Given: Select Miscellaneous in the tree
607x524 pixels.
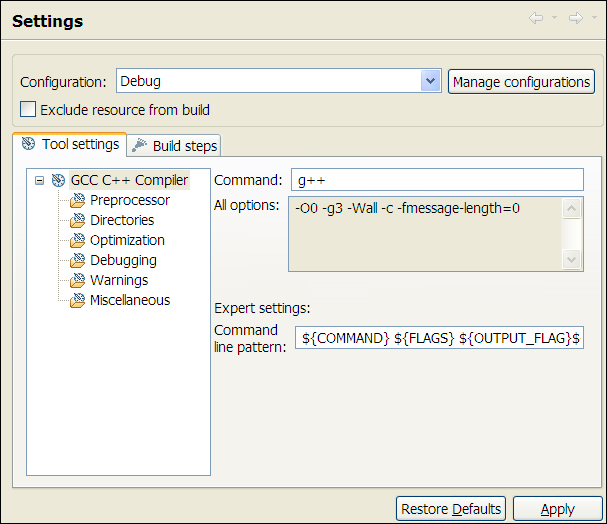Looking at the screenshot, I should click(x=130, y=300).
